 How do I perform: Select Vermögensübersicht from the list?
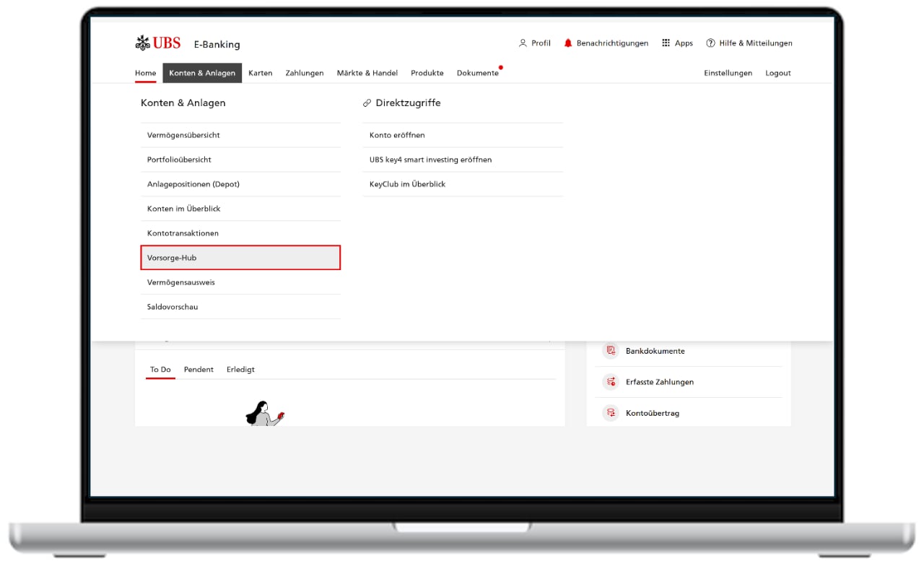pos(183,135)
